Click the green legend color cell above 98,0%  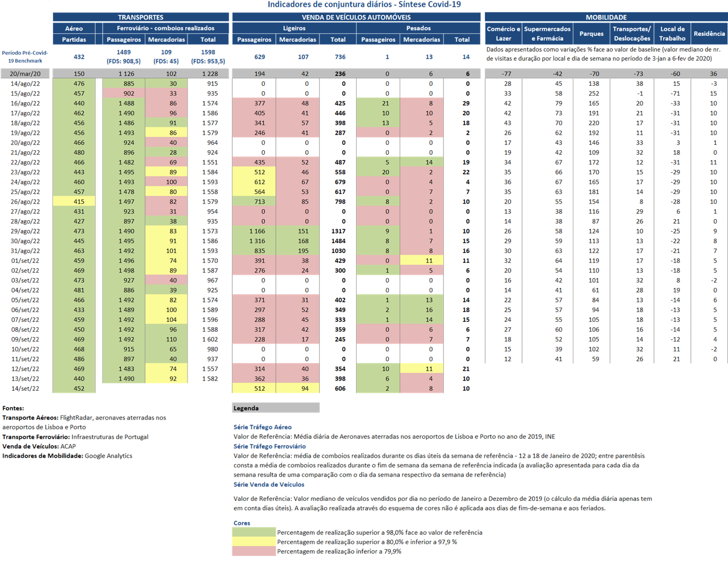click(254, 532)
